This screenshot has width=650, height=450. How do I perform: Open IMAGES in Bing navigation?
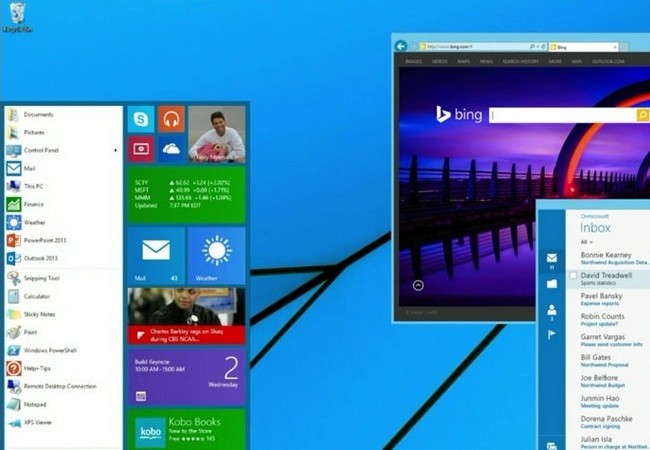[x=413, y=61]
